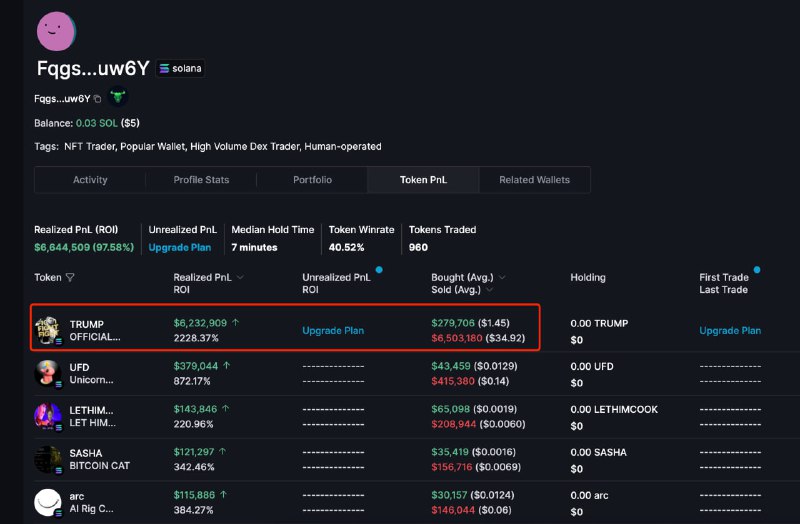
Task: Click the NFT Trader tag
Action: coord(90,146)
